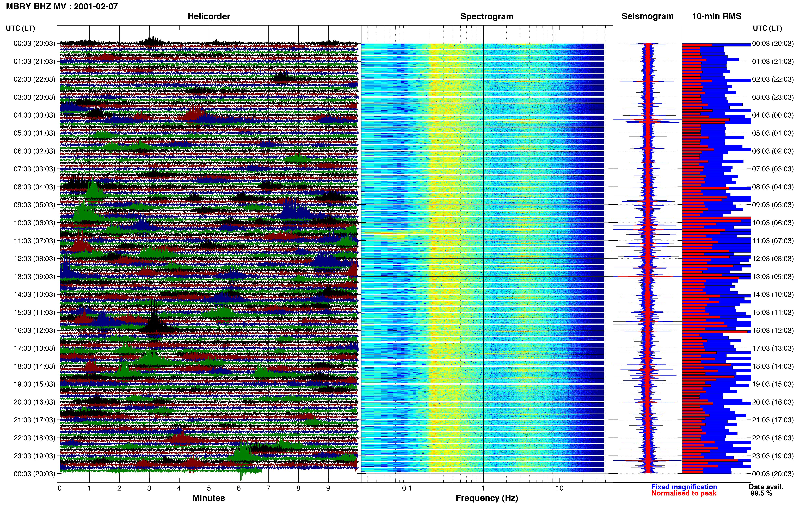This screenshot has height=508, width=812.
Task: Click 12:03 (08:03) label beside the Helicorder
Action: point(34,259)
